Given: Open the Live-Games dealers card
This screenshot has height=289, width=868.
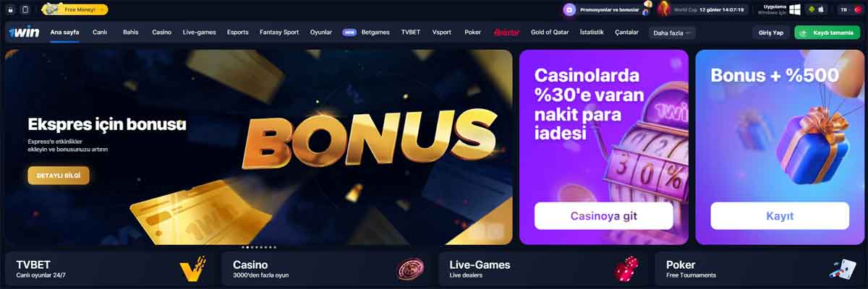Looking at the screenshot, I should click(542, 269).
